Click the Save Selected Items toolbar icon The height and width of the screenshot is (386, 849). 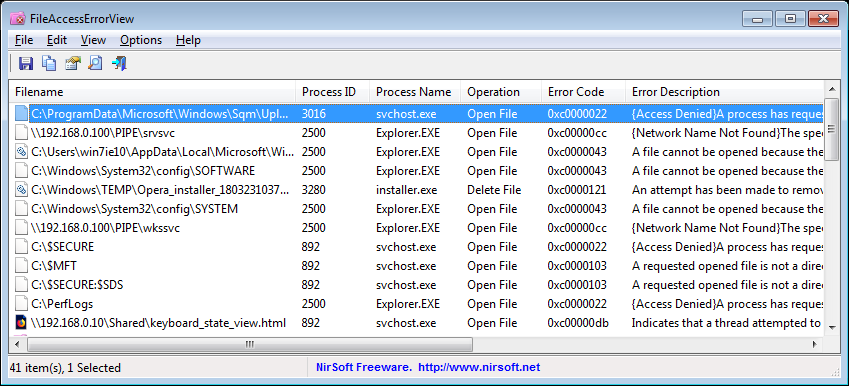[x=25, y=63]
